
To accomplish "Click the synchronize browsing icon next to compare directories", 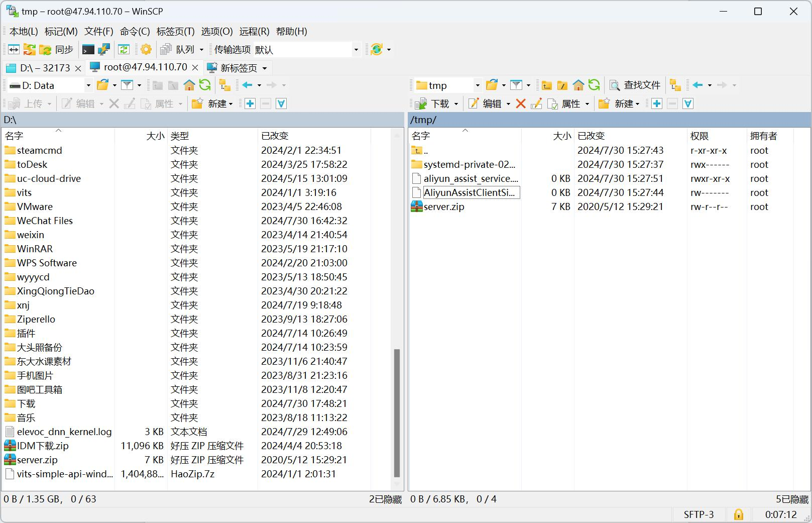I will pos(30,49).
